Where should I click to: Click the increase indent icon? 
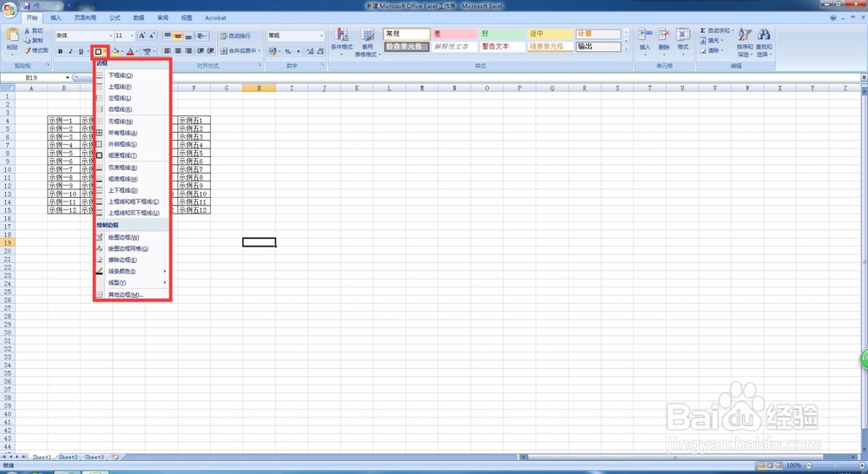[211, 51]
